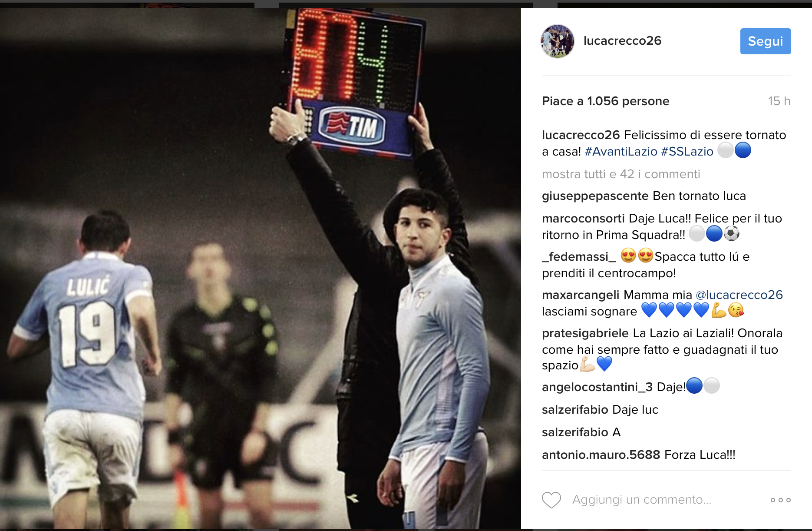Open the 15 h timestamp of the post
This screenshot has height=531, width=812.
click(x=779, y=101)
